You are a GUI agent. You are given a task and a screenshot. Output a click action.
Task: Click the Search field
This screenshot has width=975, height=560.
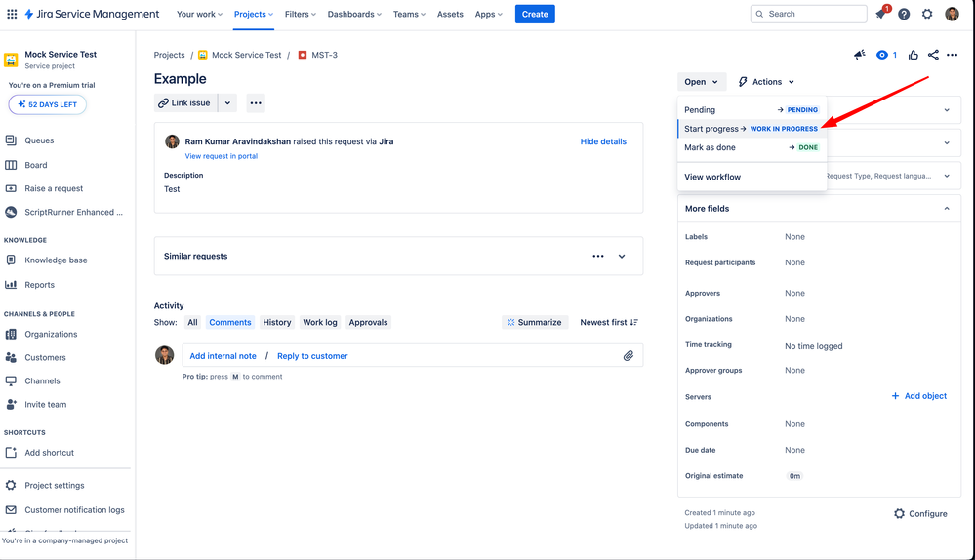tap(808, 14)
